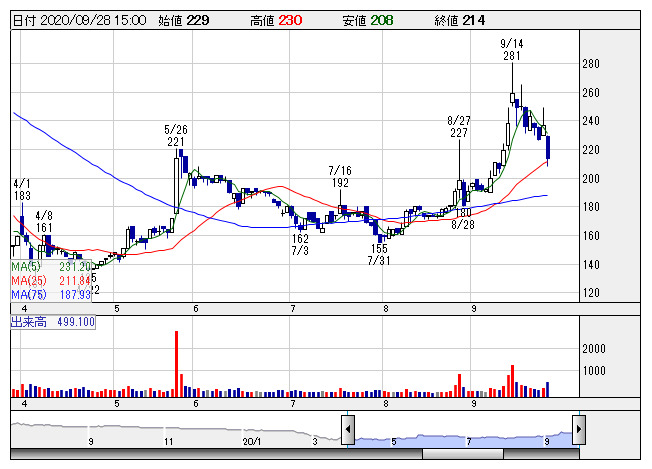Screen dimensions: 652x469
Task: Click the left range handle arrow in navigator
Action: [347, 430]
